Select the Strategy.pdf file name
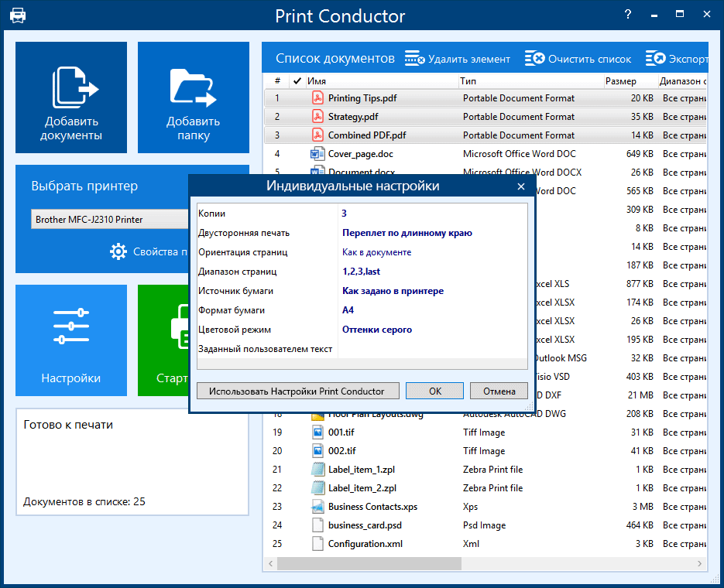Viewport: 724px width, 588px height. [353, 117]
